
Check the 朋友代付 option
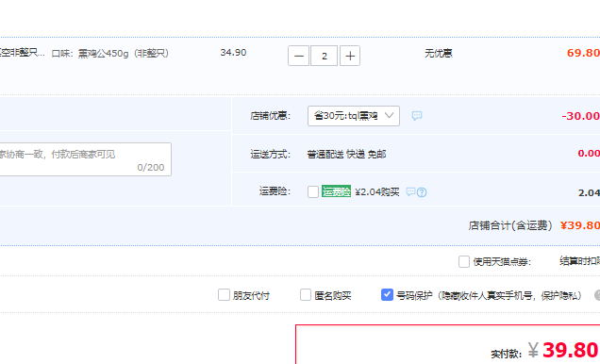[x=224, y=295]
